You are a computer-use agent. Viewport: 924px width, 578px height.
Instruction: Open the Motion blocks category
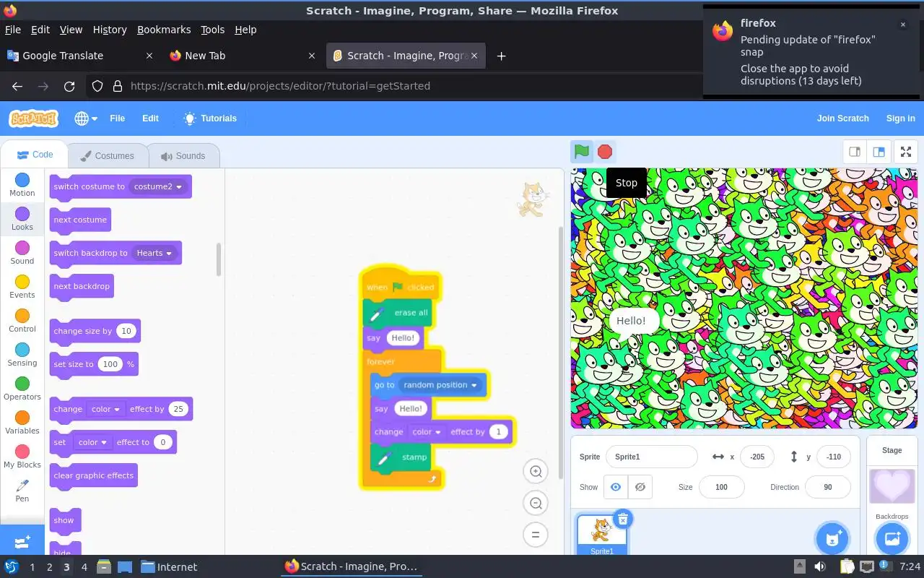pos(22,185)
